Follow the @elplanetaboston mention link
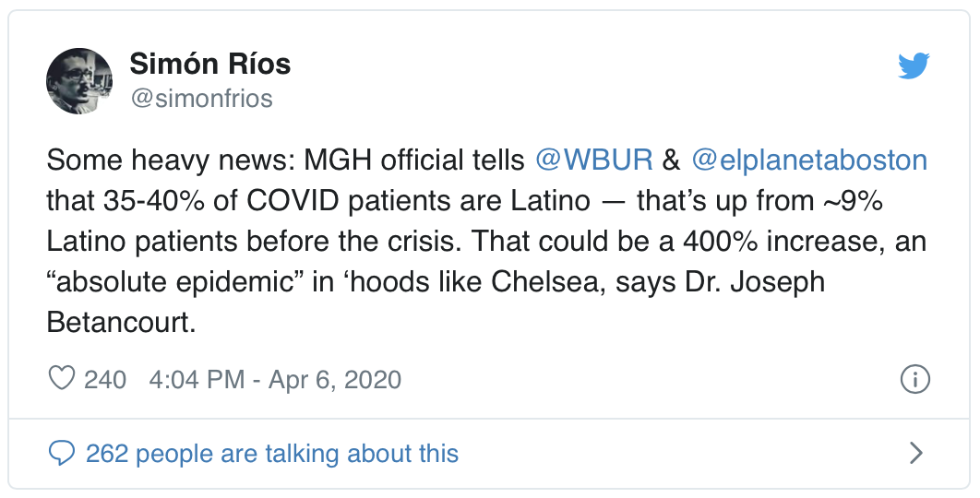This screenshot has height=498, width=980. pos(808,160)
